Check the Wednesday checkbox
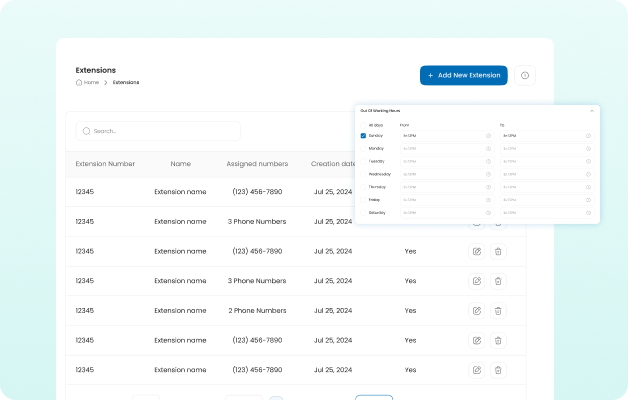 pos(363,173)
